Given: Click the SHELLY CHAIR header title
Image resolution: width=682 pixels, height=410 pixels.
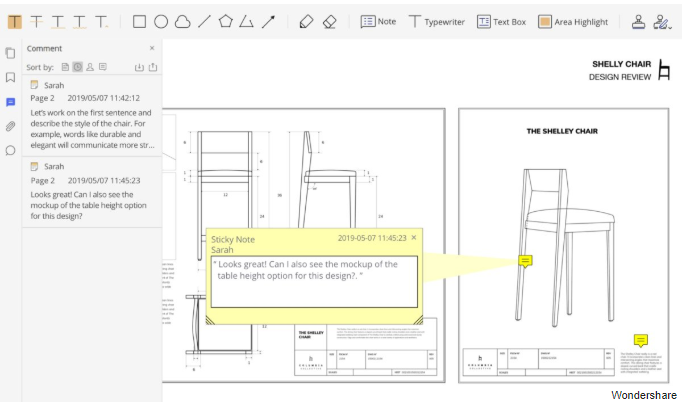Looking at the screenshot, I should (622, 64).
